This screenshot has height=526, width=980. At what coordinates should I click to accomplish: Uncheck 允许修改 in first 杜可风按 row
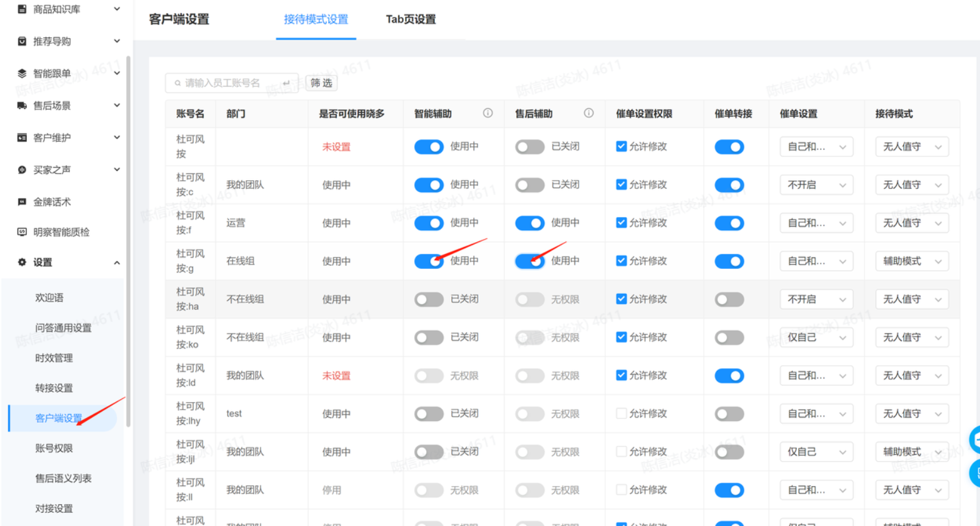tap(621, 146)
